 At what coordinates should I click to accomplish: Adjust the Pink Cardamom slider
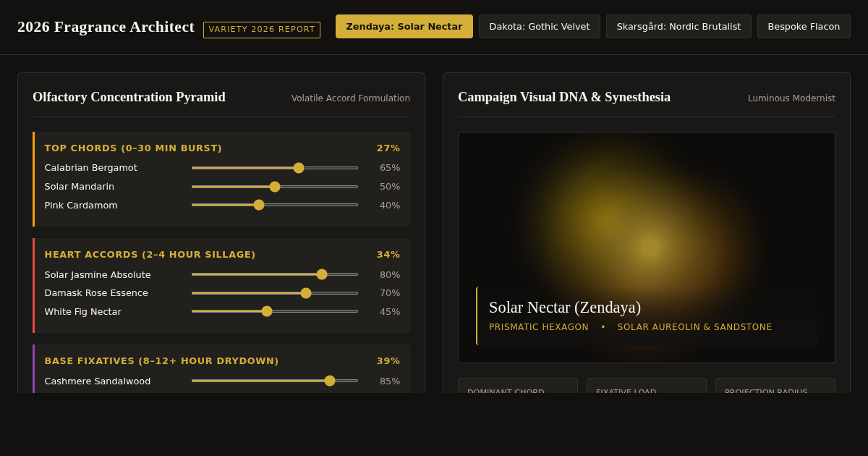click(275, 205)
